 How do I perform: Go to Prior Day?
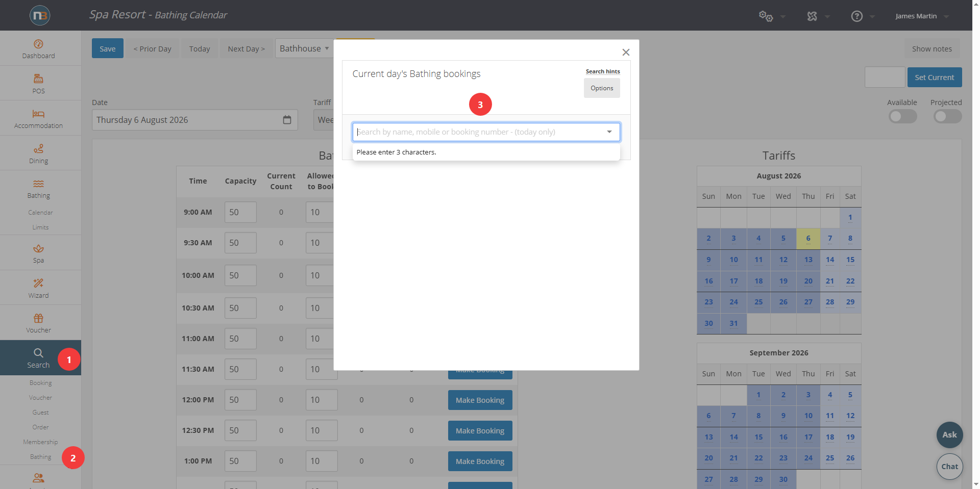[153, 48]
